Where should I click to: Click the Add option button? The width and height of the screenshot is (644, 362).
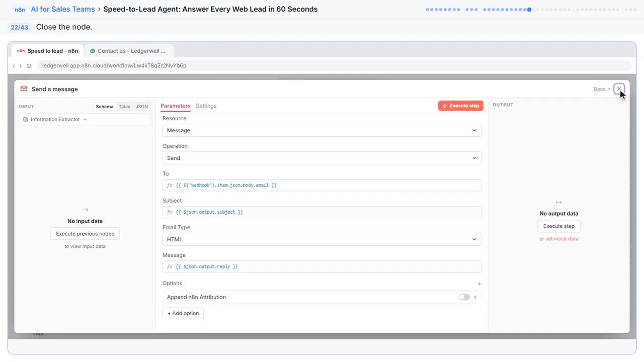tap(183, 313)
